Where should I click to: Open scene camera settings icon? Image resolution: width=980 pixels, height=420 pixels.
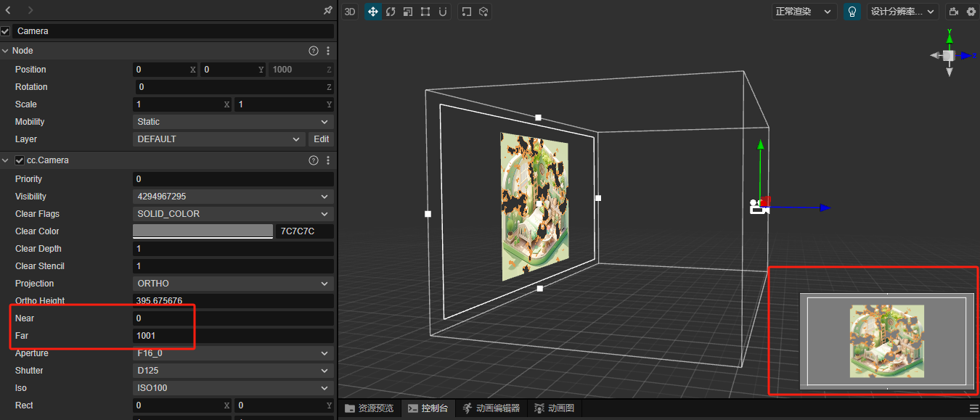click(x=954, y=12)
